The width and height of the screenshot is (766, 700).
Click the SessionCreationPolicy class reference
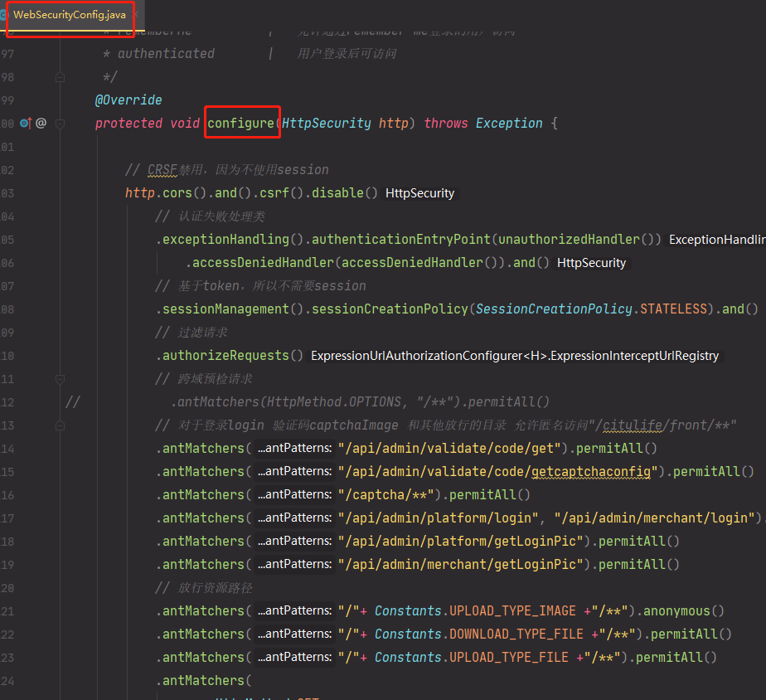tap(554, 309)
